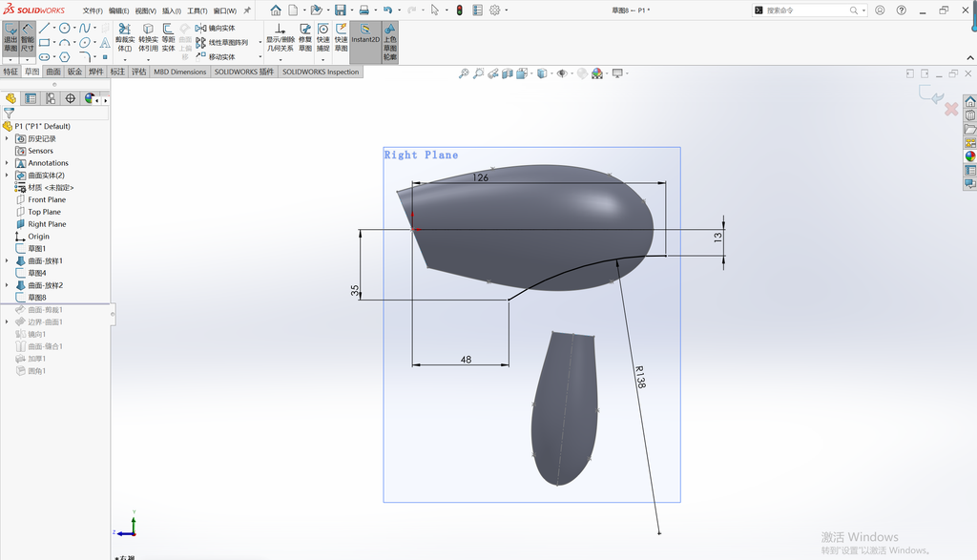Viewport: 977px width, 560px height.
Task: Select the Line sketch tool
Action: (x=44, y=28)
